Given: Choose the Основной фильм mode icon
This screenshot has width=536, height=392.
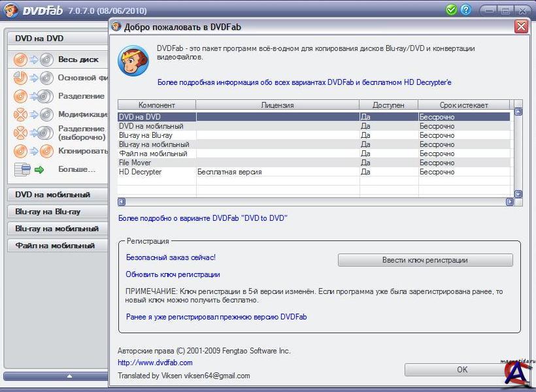Looking at the screenshot, I should [x=33, y=78].
